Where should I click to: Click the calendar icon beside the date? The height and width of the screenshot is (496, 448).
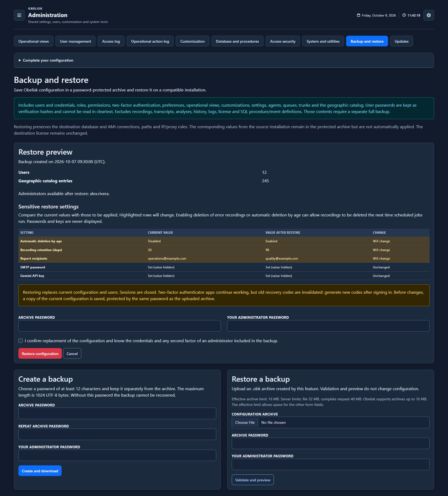tap(358, 15)
